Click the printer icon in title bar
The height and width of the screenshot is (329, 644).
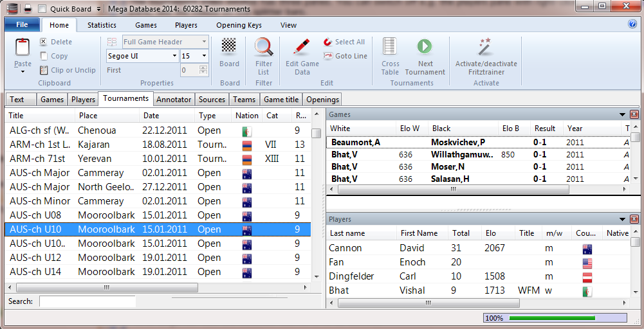(x=27, y=8)
